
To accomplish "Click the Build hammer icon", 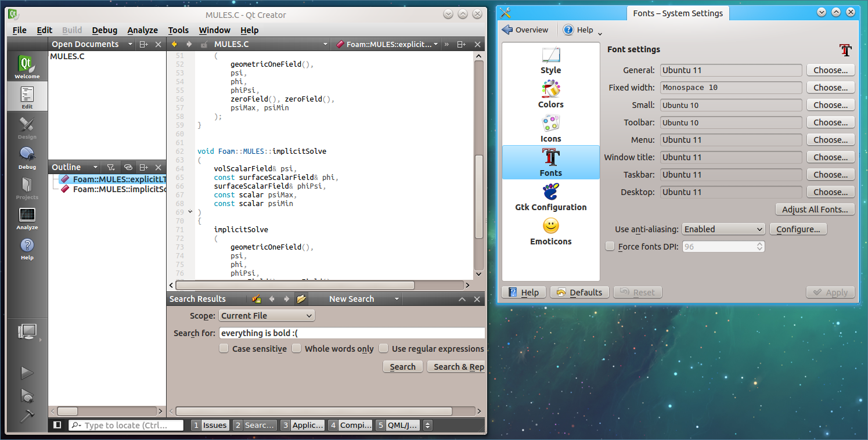I will [27, 416].
